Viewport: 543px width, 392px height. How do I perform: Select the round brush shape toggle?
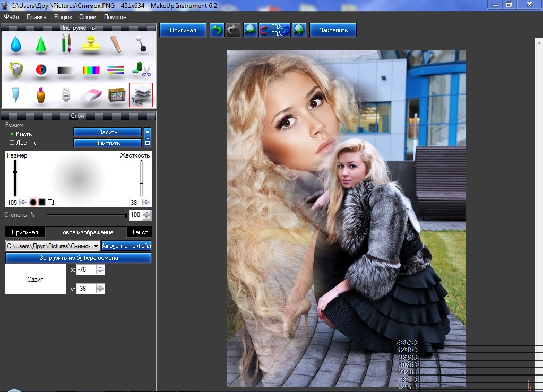(x=32, y=202)
